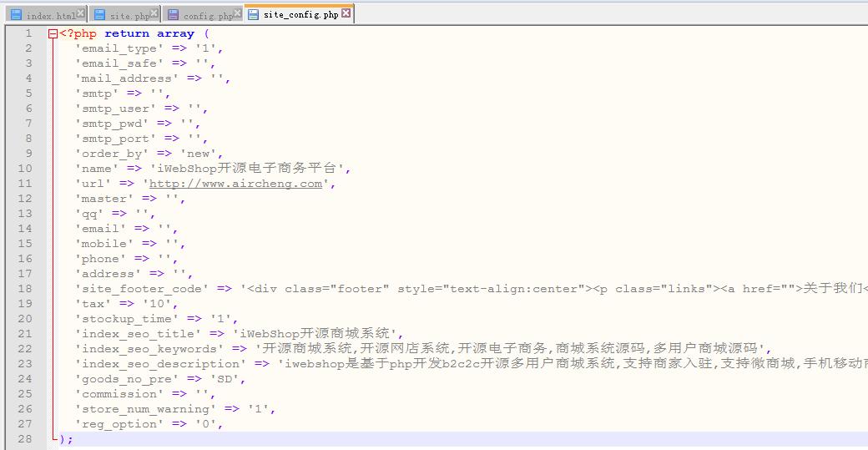
Task: Click the 'goods_no_pre' key text
Action: (x=126, y=378)
